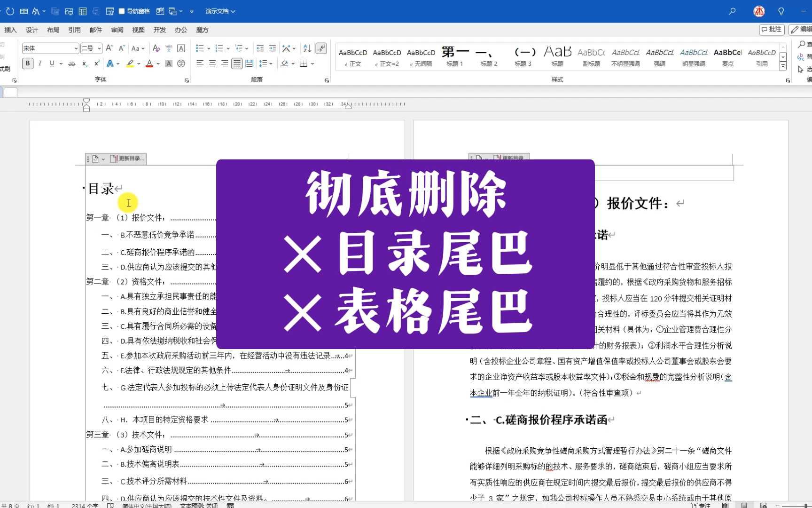812x508 pixels.
Task: Click the numbered list icon
Action: pyautogui.click(x=219, y=48)
